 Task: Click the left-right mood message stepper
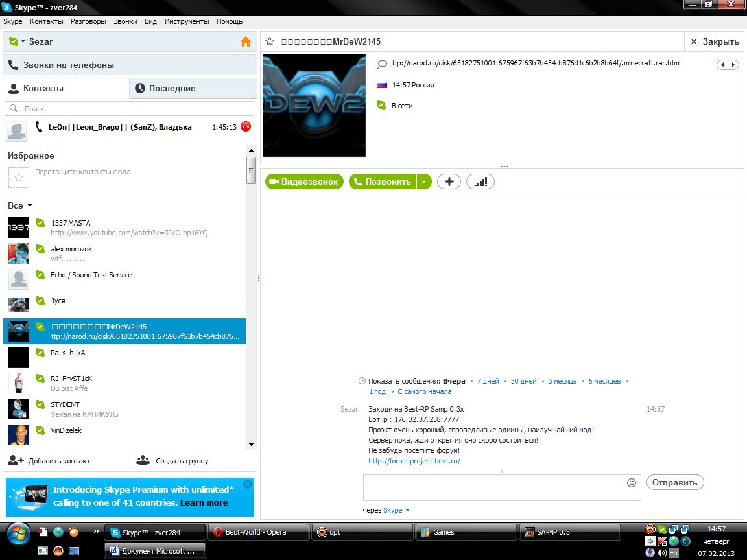728,65
